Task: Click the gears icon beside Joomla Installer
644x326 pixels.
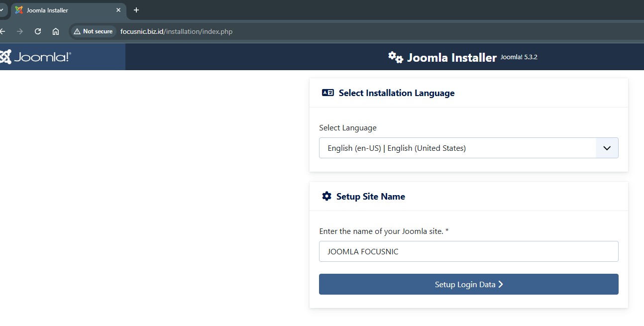Action: click(x=396, y=57)
